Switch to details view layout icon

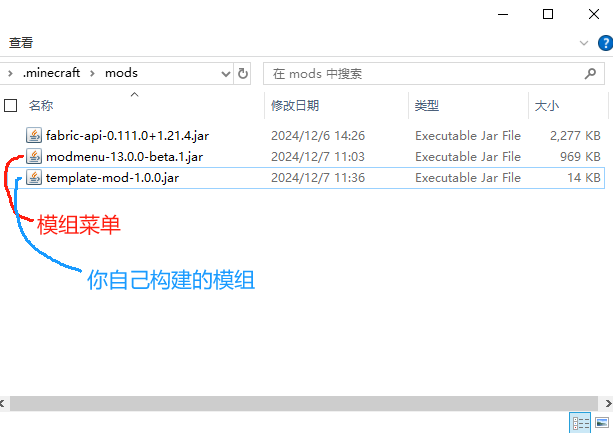click(580, 422)
